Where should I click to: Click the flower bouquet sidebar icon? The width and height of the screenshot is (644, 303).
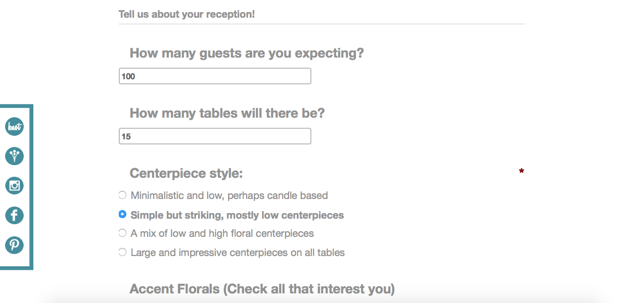coord(14,156)
